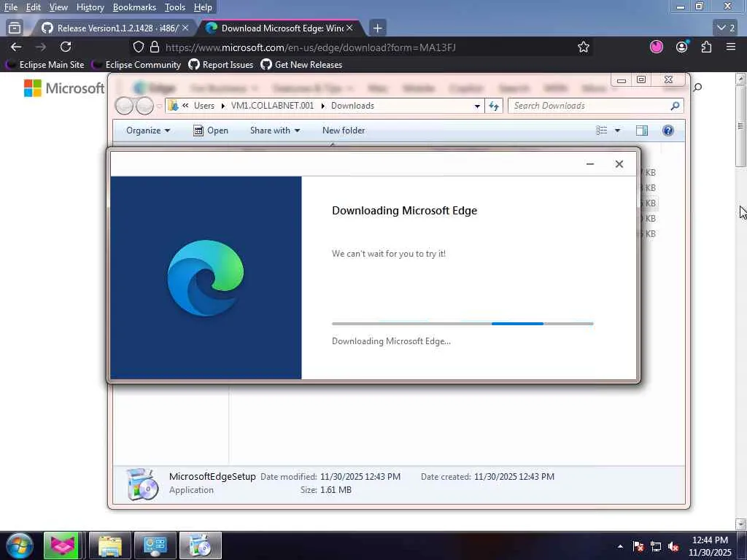This screenshot has width=747, height=560.
Task: List all tabs with the tab counter dropdown
Action: 726,28
